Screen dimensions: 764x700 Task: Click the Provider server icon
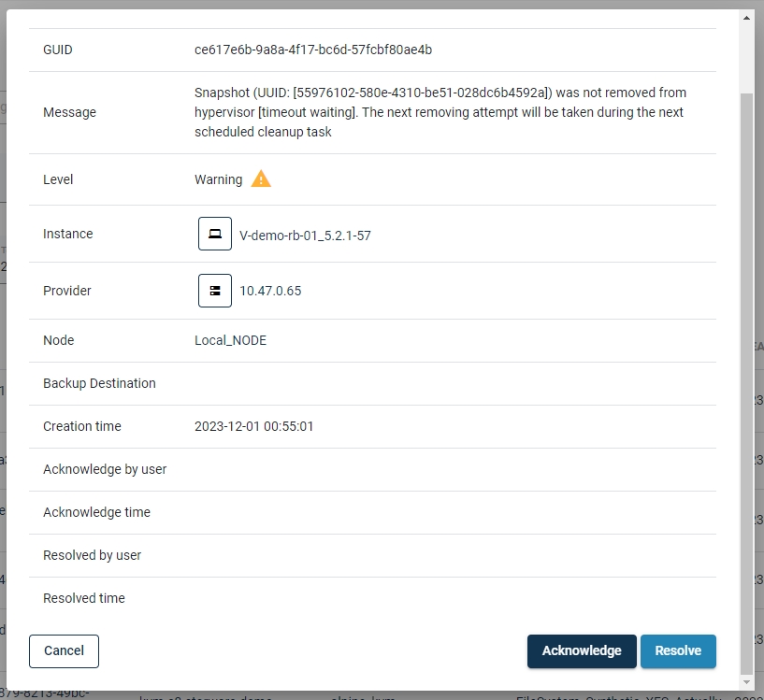(215, 291)
